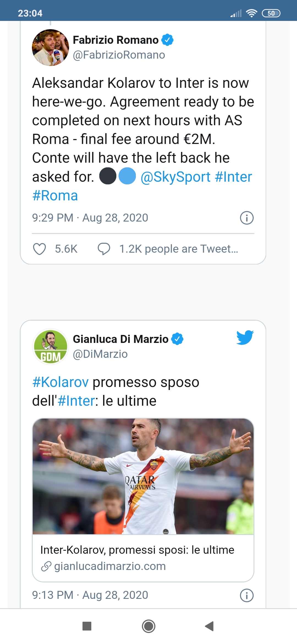Open info icon on Fabrizio Romano's tweet

pyautogui.click(x=247, y=218)
